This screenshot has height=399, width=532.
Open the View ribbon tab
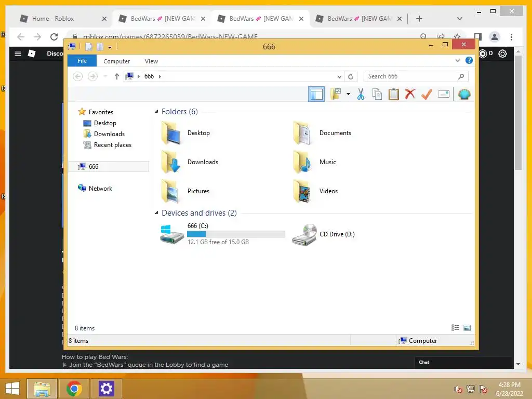coord(151,61)
